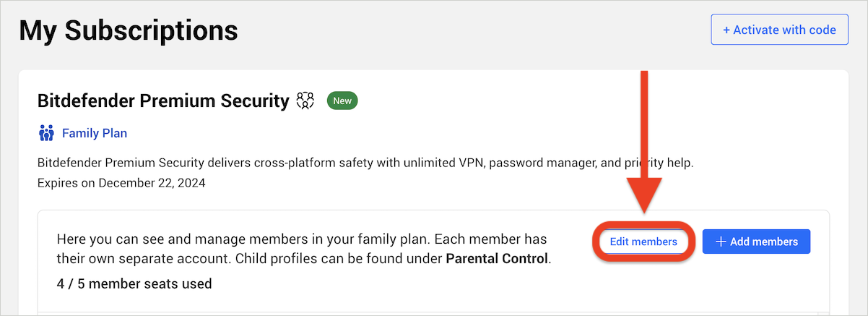Click the My Subscriptions heading
The width and height of the screenshot is (868, 316).
click(129, 30)
